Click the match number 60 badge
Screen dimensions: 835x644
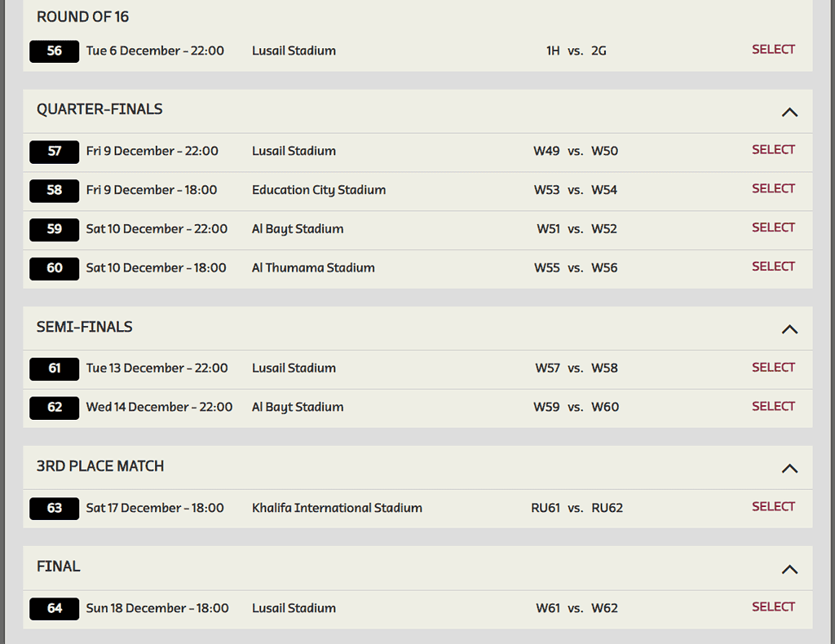(x=55, y=268)
